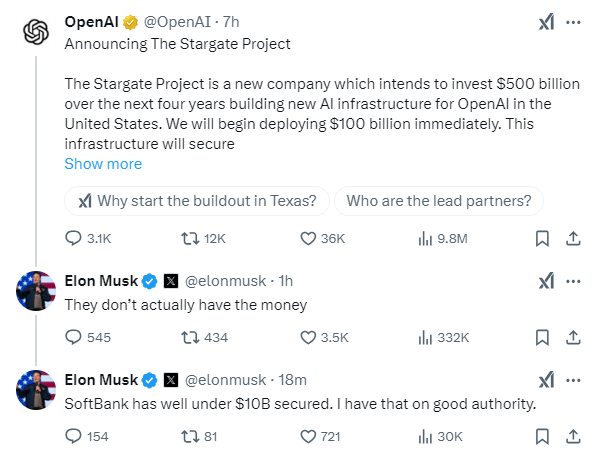The image size is (598, 458).
Task: Bookmark the SoftBank under $10B reply
Action: tap(542, 437)
